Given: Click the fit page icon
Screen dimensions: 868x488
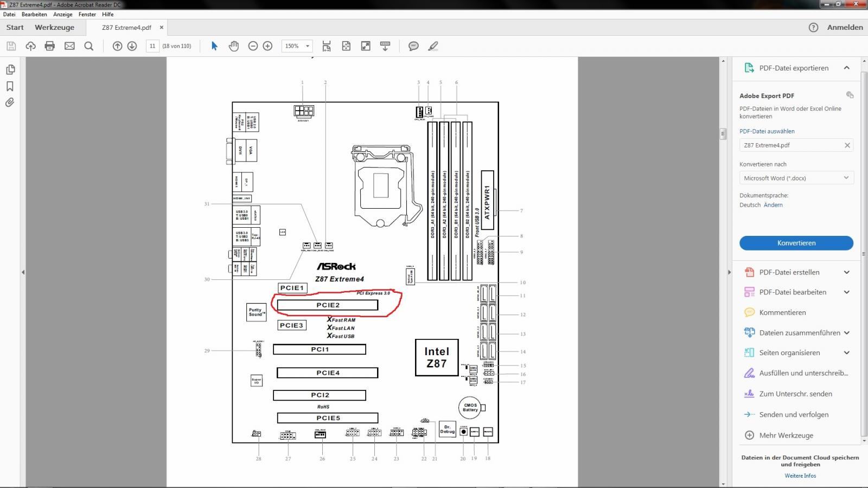Looking at the screenshot, I should click(346, 46).
